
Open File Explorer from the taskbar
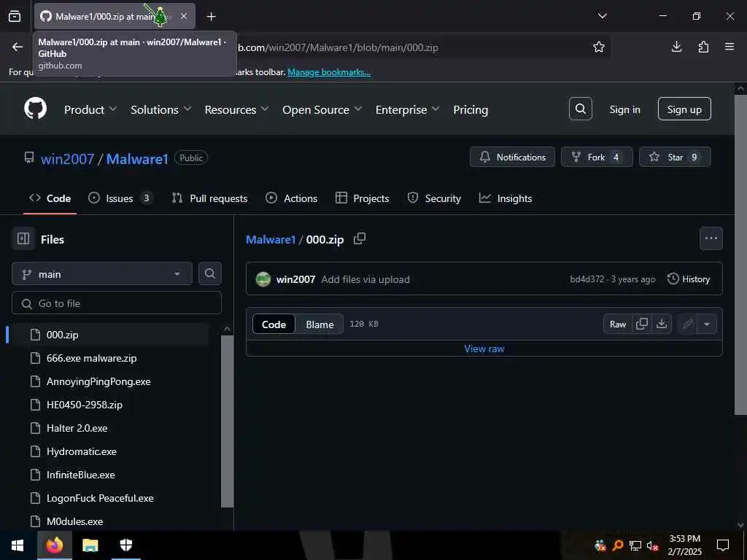pos(90,545)
